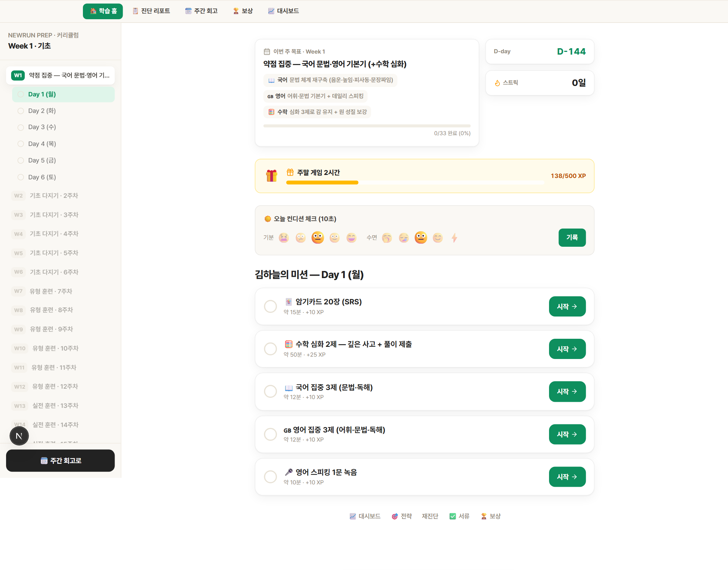The width and height of the screenshot is (728, 570).
Task: Expand W10 유형 훈련 · 10주차
Action: click(60, 349)
